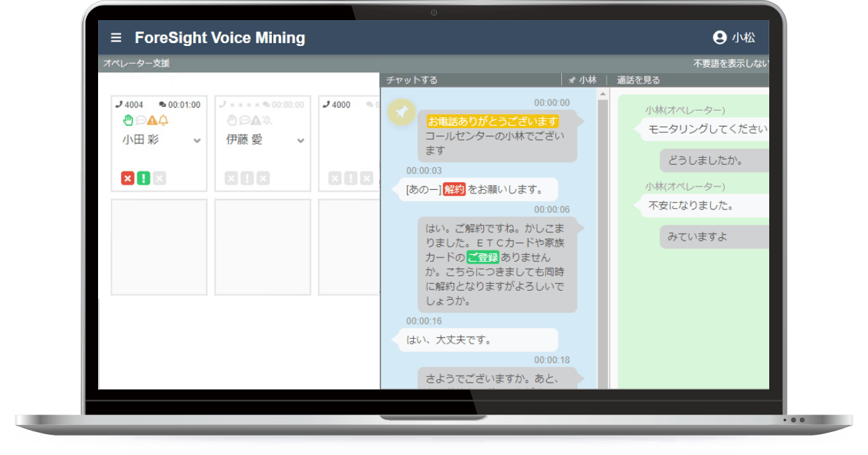
Task: Select the 通話を見る tab
Action: 638,80
